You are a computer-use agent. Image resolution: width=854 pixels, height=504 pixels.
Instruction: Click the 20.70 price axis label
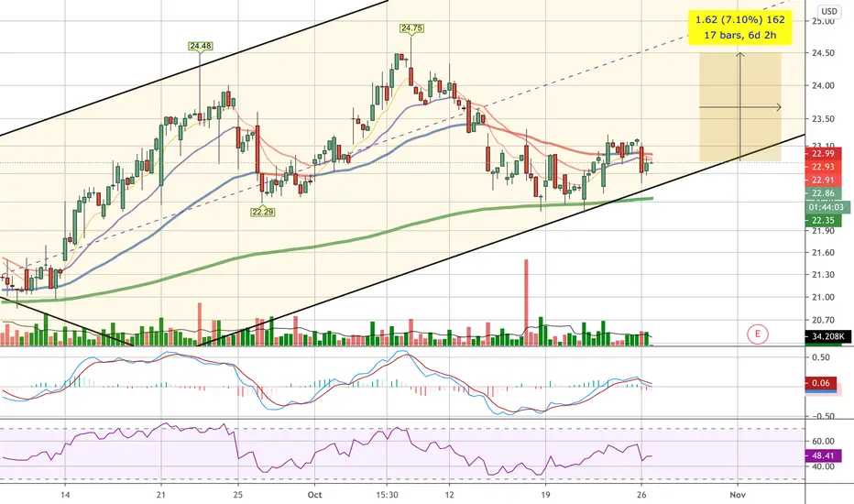click(823, 321)
